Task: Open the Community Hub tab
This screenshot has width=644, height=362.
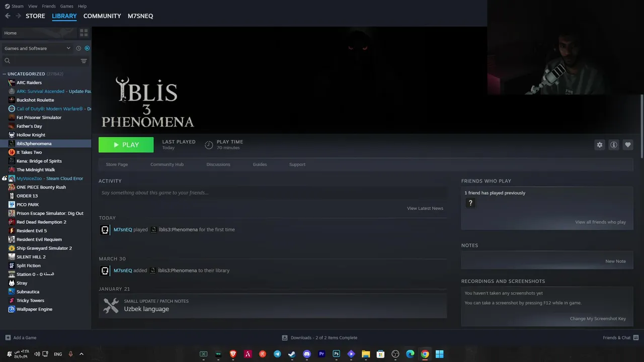Action: (x=167, y=164)
